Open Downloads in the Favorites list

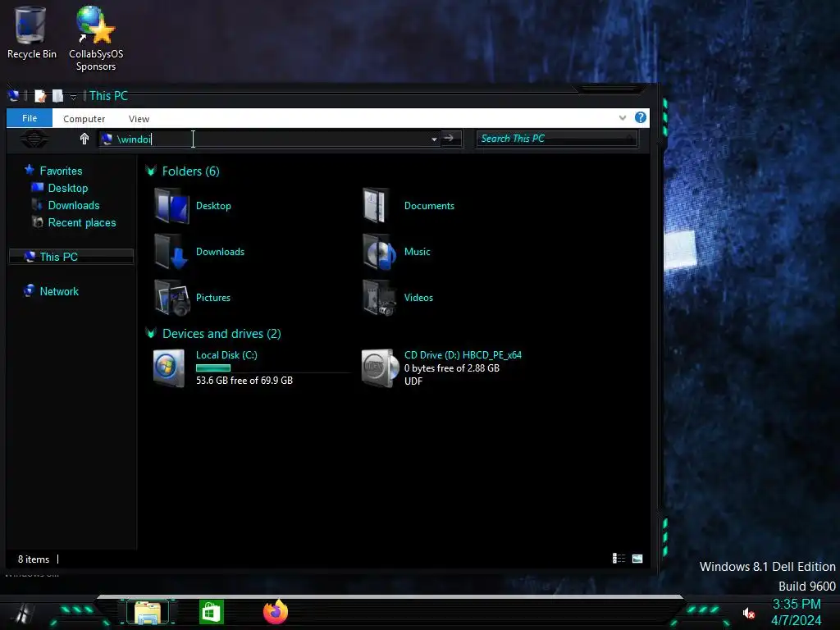(73, 205)
